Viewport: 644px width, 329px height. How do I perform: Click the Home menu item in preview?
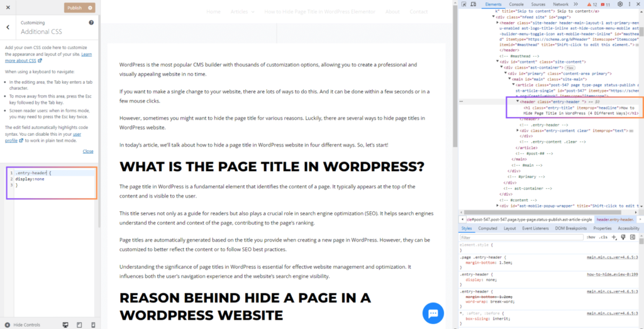214,11
